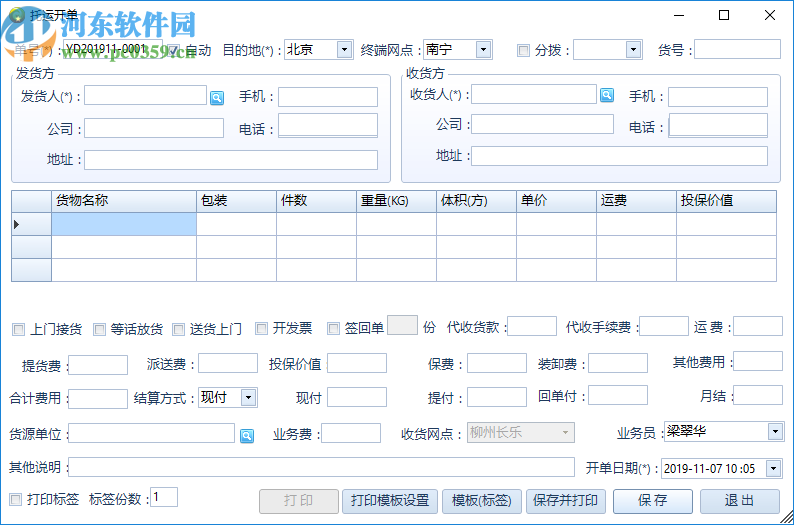Click the 保存 save button
Screen dimensions: 794x525
click(653, 501)
